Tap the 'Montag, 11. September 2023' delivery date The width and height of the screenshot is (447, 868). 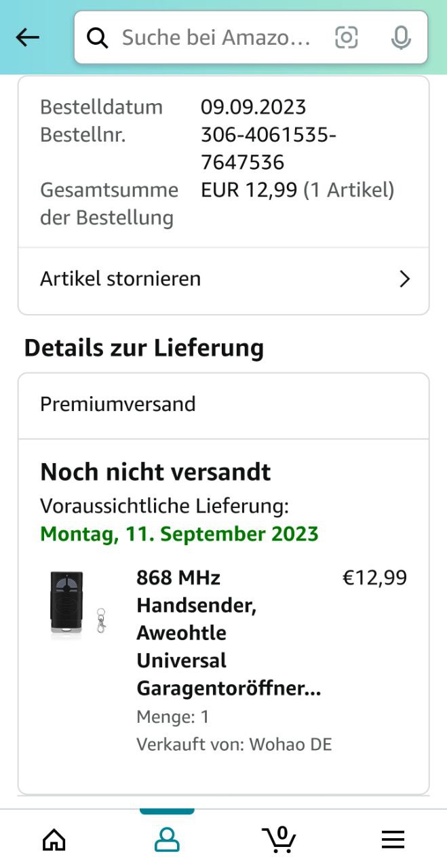(x=179, y=534)
